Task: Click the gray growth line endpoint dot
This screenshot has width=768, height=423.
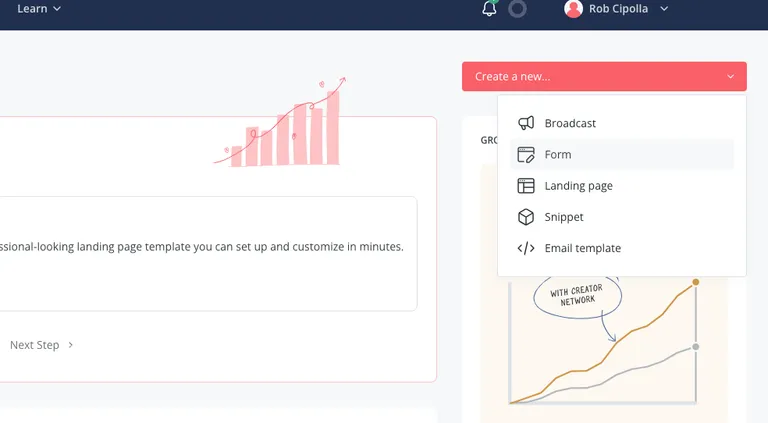Action: [x=696, y=347]
